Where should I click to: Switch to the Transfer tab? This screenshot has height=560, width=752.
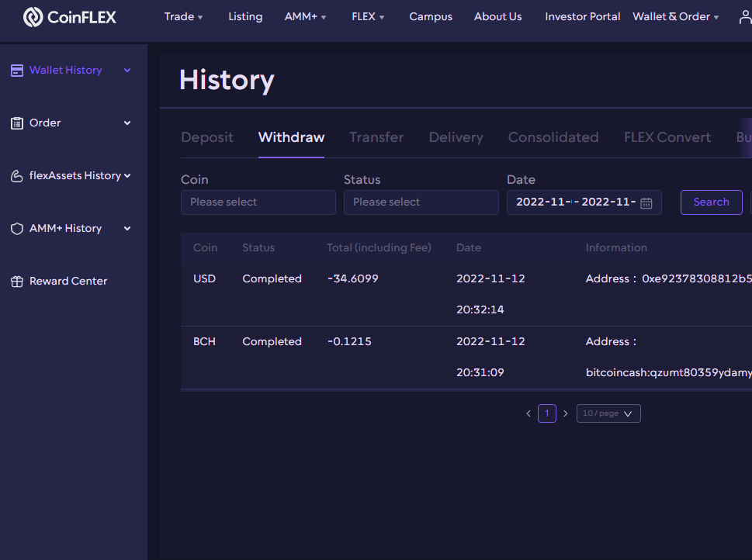coord(376,137)
